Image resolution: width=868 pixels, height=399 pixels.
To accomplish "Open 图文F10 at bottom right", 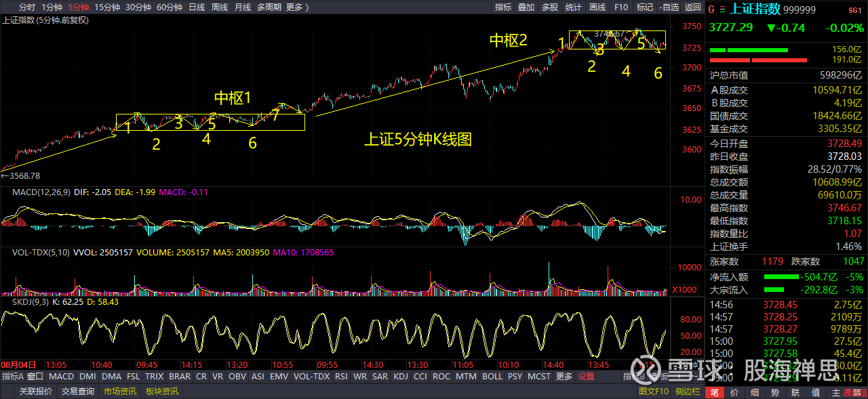I will [654, 392].
